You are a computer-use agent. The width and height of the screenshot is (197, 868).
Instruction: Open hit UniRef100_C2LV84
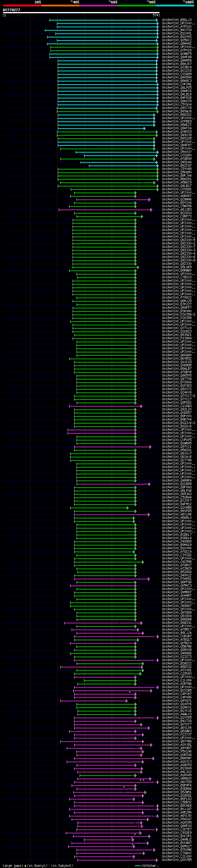click(177, 680)
